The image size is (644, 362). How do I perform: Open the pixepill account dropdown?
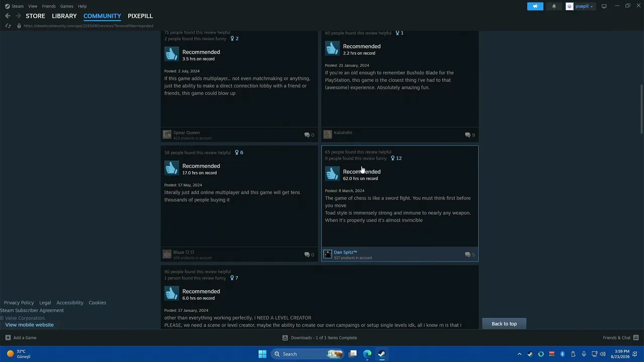pos(584,6)
